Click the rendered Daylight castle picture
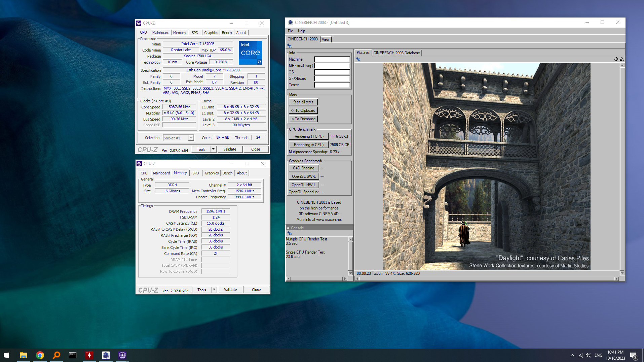This screenshot has height=362, width=644. [x=487, y=166]
